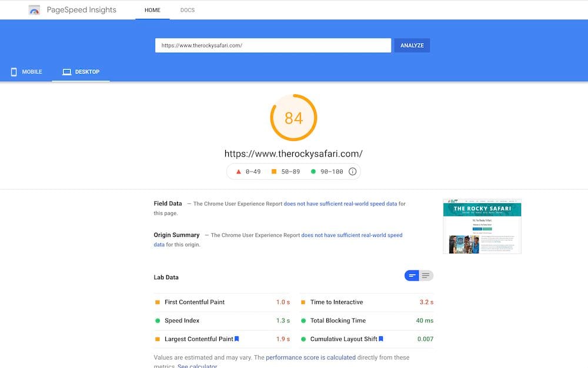Open the score legend info icon
The height and width of the screenshot is (368, 588).
point(352,172)
